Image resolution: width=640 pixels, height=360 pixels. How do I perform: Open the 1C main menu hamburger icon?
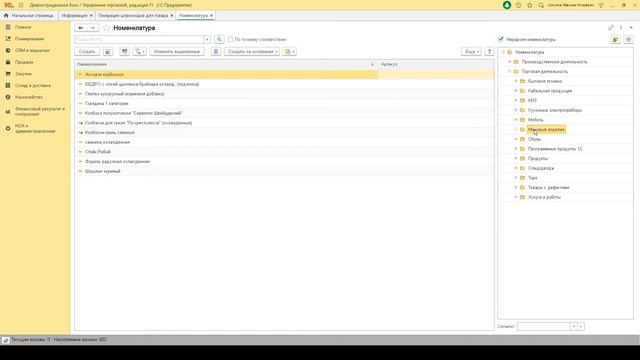point(21,5)
